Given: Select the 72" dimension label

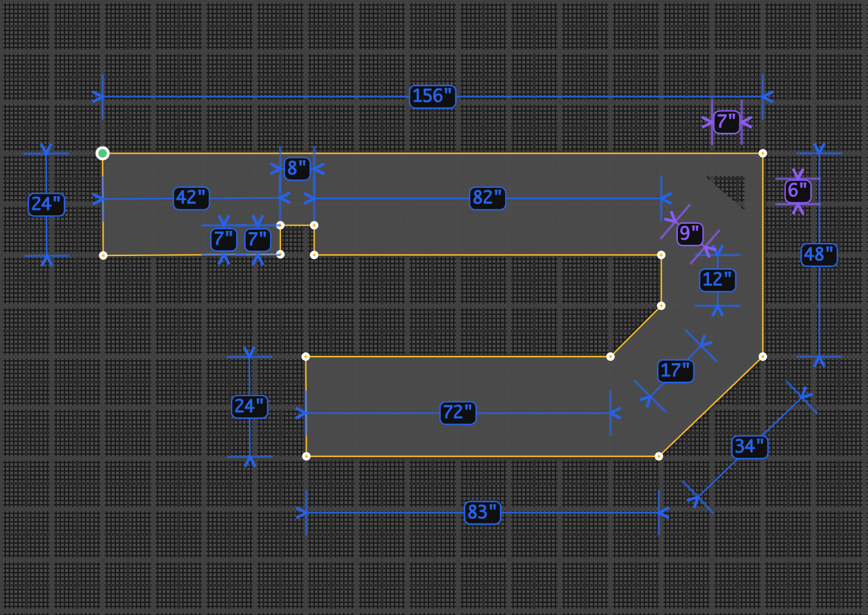Looking at the screenshot, I should 458,413.
